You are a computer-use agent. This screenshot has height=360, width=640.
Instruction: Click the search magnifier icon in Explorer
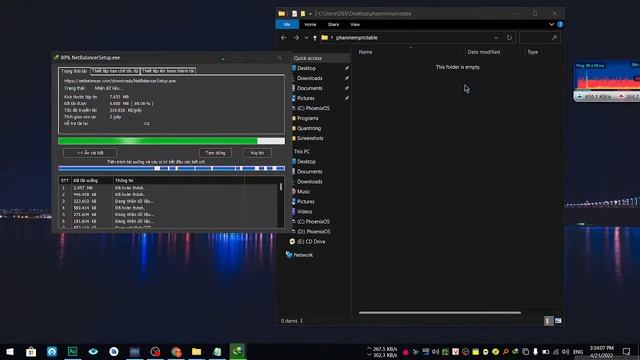click(x=554, y=38)
